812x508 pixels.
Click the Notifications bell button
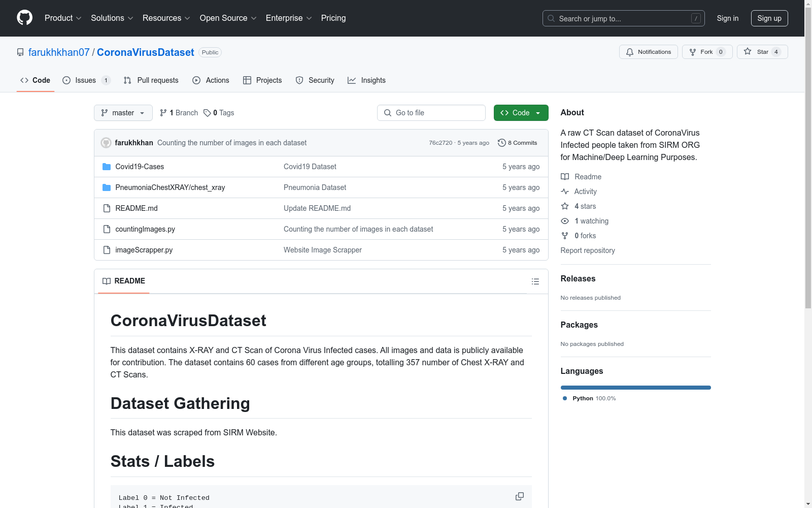click(x=648, y=52)
